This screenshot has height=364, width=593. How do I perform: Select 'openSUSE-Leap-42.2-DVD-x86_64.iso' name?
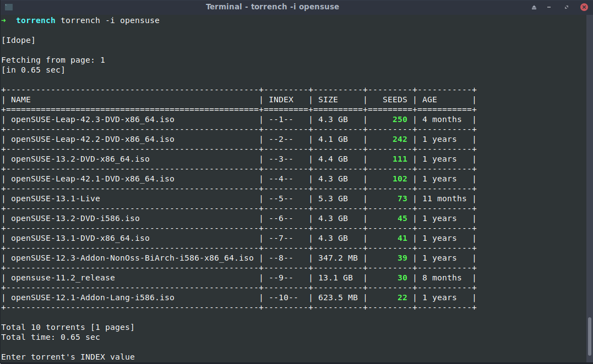coord(93,139)
